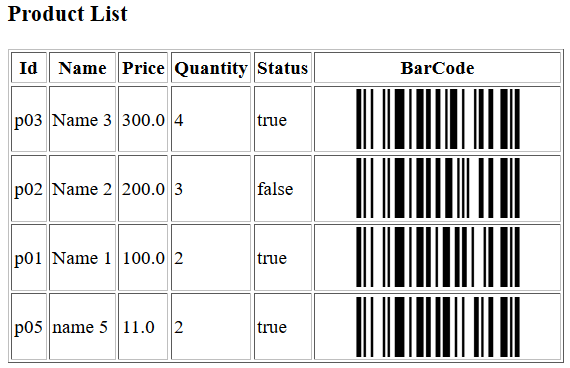Click the Product List heading

(68, 14)
